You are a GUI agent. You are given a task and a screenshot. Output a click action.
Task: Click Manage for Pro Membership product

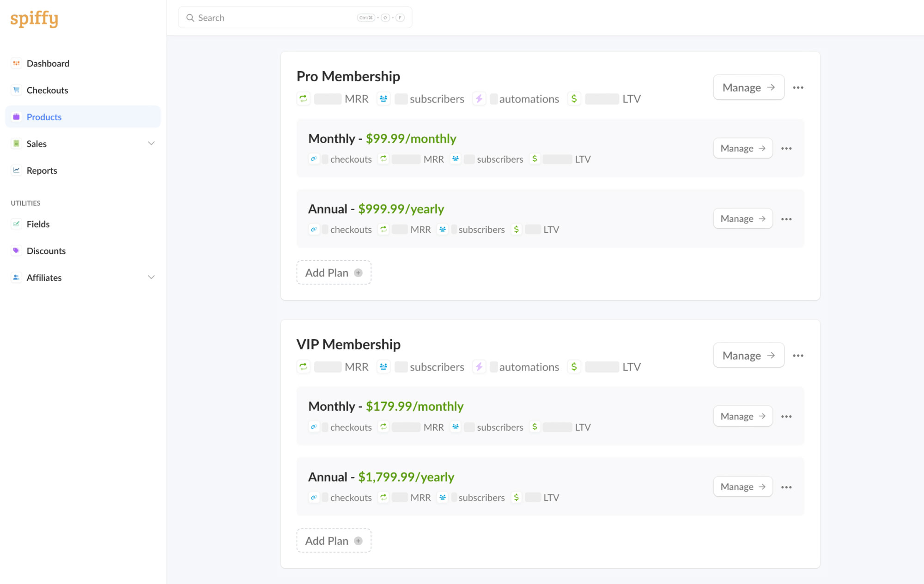click(748, 87)
